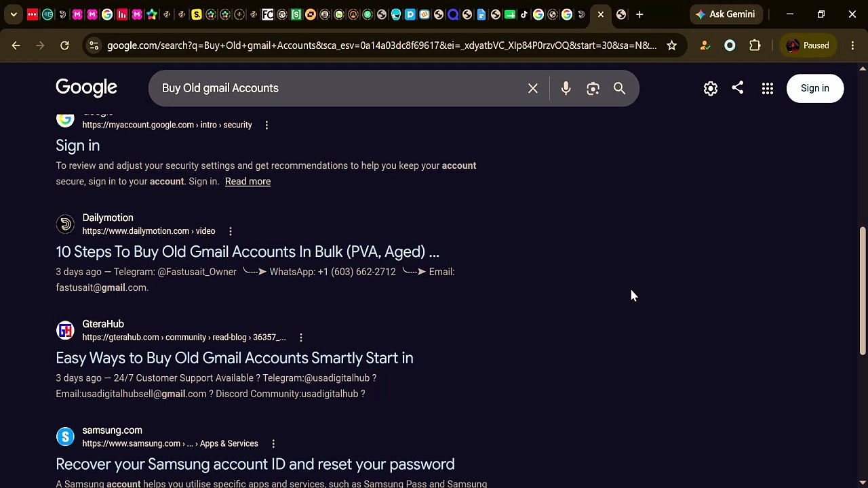Open Google quick settings gear

click(x=710, y=88)
